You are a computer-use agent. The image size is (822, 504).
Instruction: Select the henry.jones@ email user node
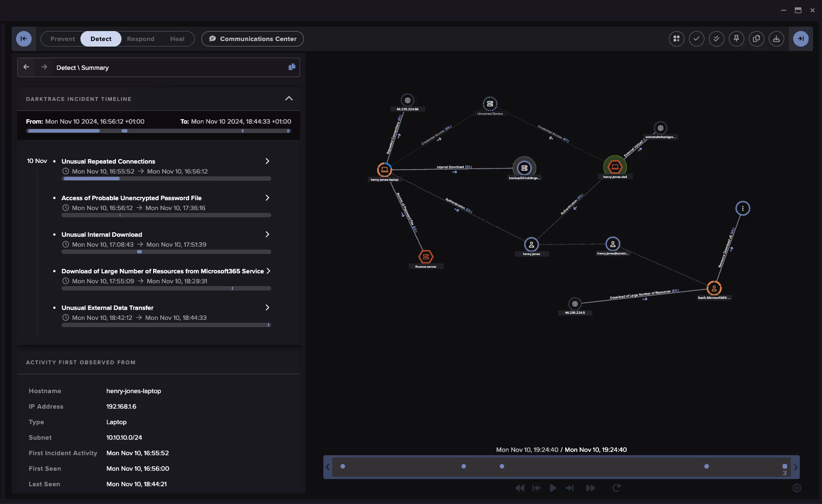pos(612,243)
